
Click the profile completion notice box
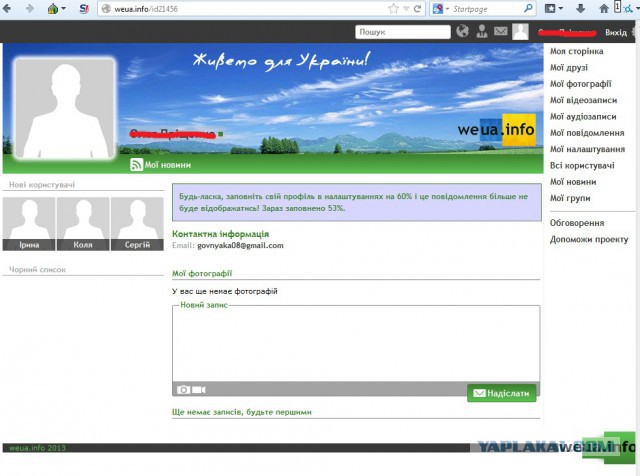[x=357, y=202]
